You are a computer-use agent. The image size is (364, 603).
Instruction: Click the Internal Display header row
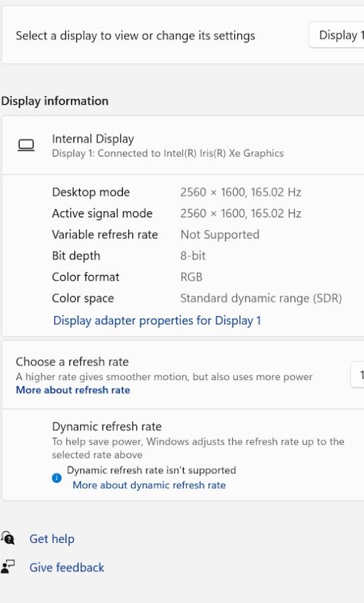coord(183,145)
